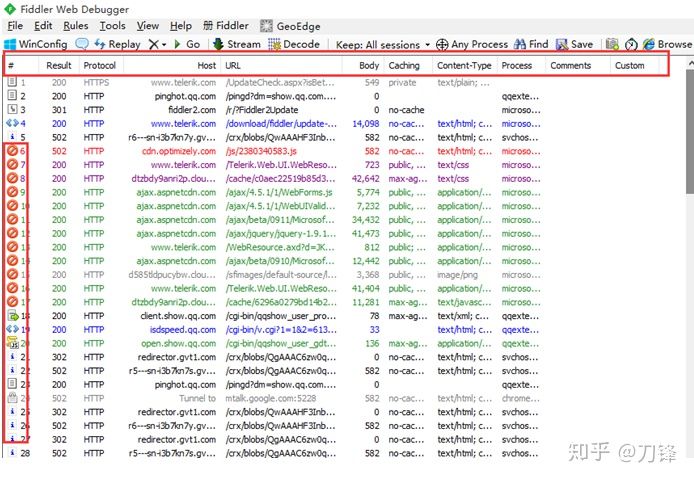Open the Edit menu

43,26
